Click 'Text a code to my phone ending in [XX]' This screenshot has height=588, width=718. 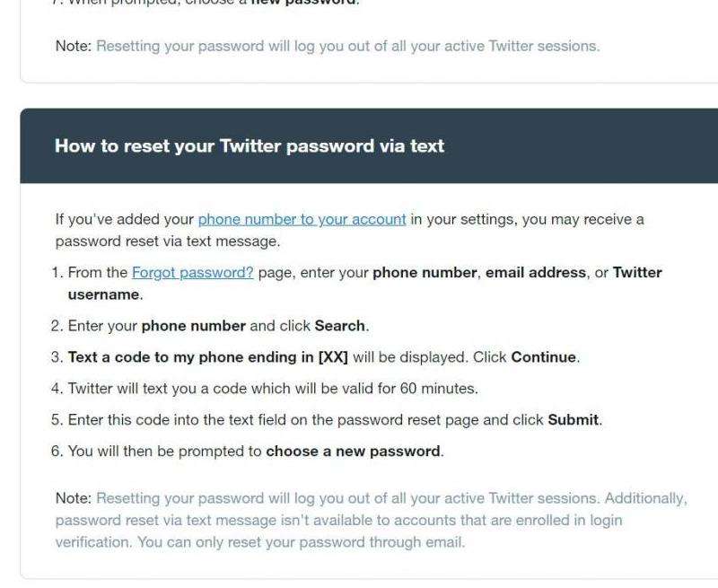tap(208, 356)
